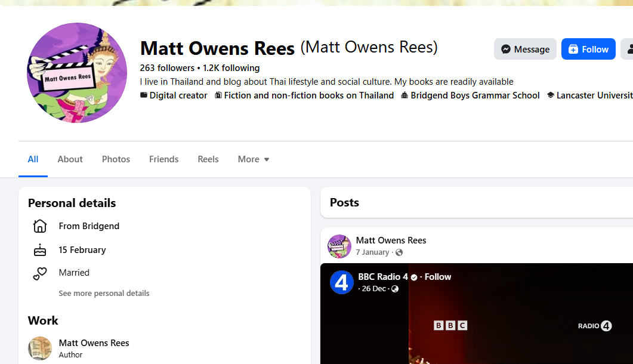The width and height of the screenshot is (633, 364).
Task: Open the Photos tab
Action: tap(116, 159)
